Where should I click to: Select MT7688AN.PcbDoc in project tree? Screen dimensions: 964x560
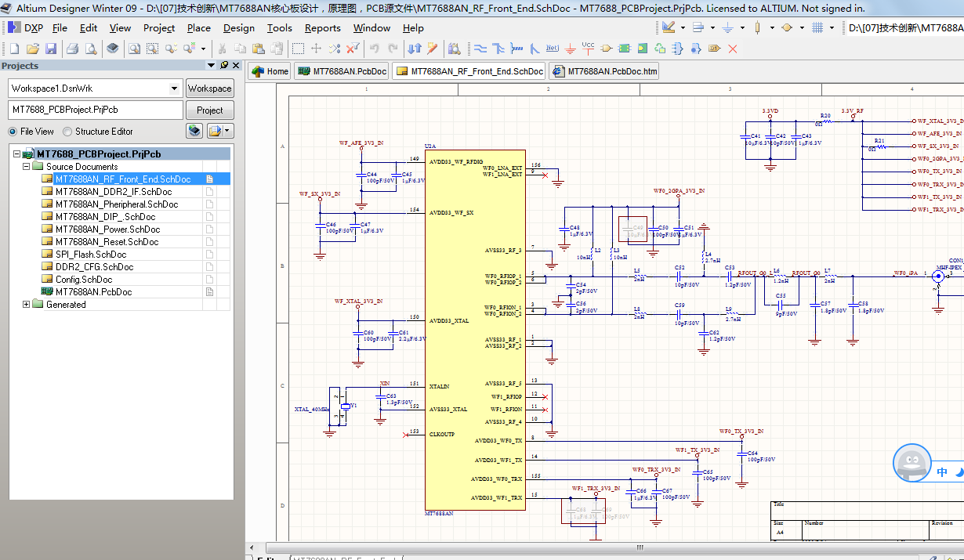(x=93, y=292)
